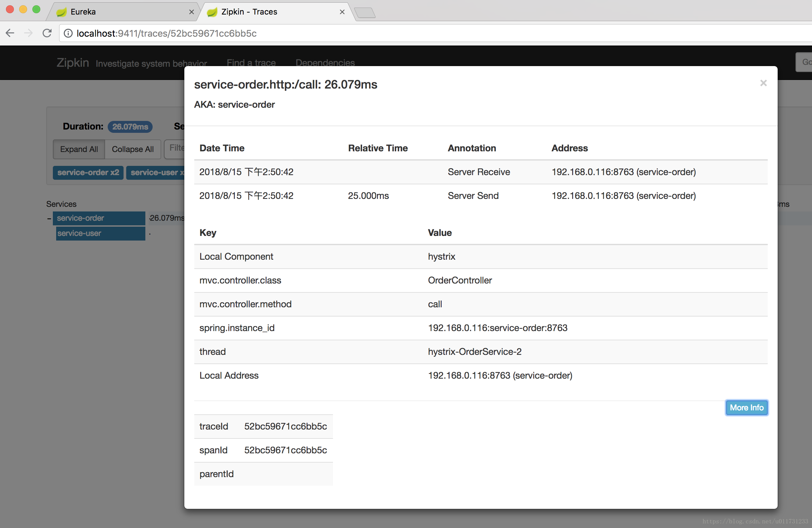Viewport: 812px width, 528px height.
Task: Click the 'Collapse All' button
Action: pyautogui.click(x=133, y=149)
